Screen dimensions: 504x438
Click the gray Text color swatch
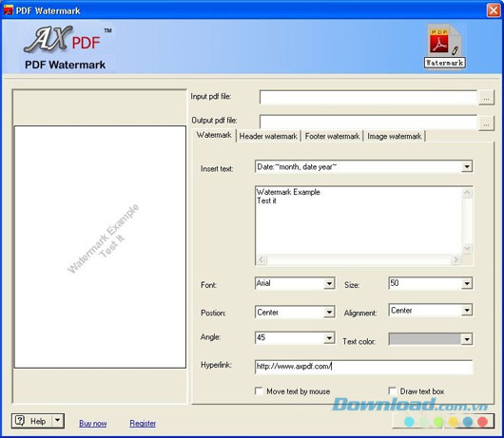425,339
